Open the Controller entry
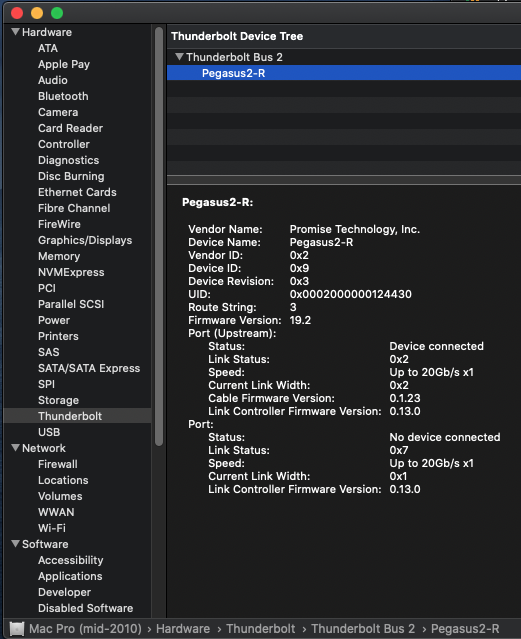The width and height of the screenshot is (521, 639). click(64, 144)
